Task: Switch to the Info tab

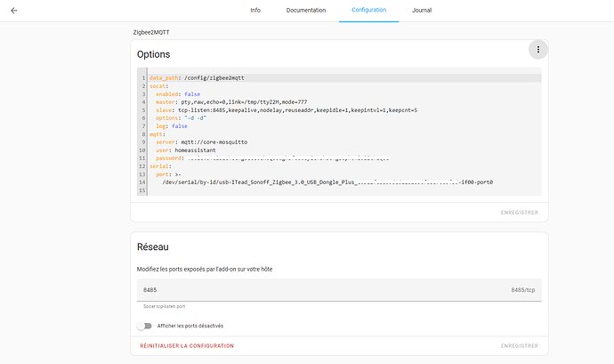Action: (255, 10)
